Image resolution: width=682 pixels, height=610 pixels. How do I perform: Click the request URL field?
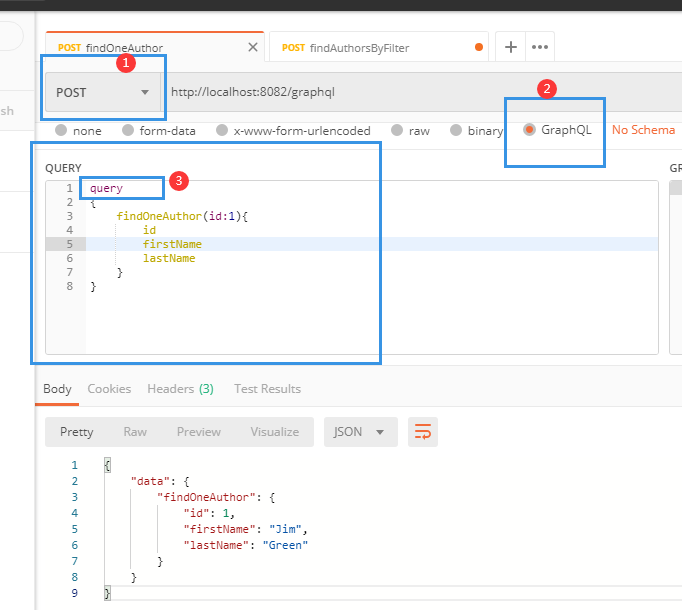coord(422,92)
